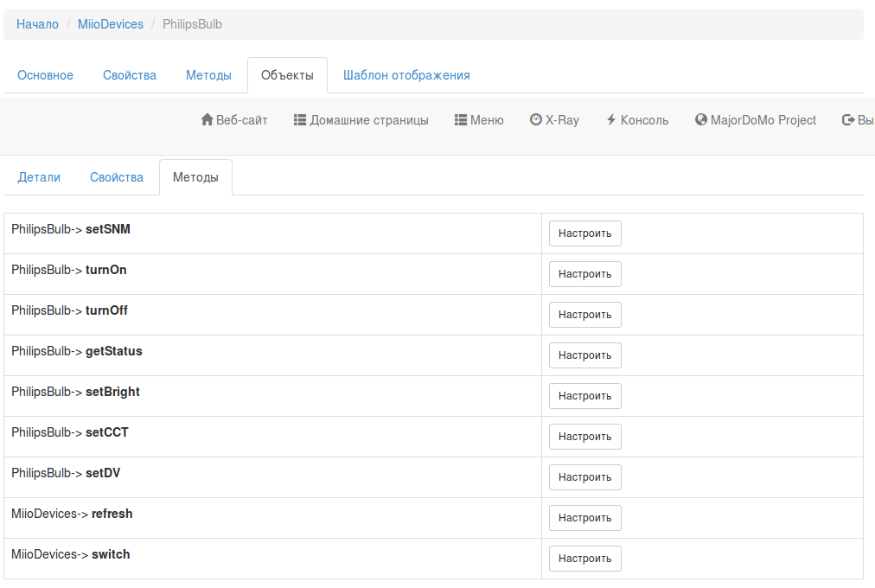875x588 pixels.
Task: Click the list icon beside Меню
Action: click(460, 120)
